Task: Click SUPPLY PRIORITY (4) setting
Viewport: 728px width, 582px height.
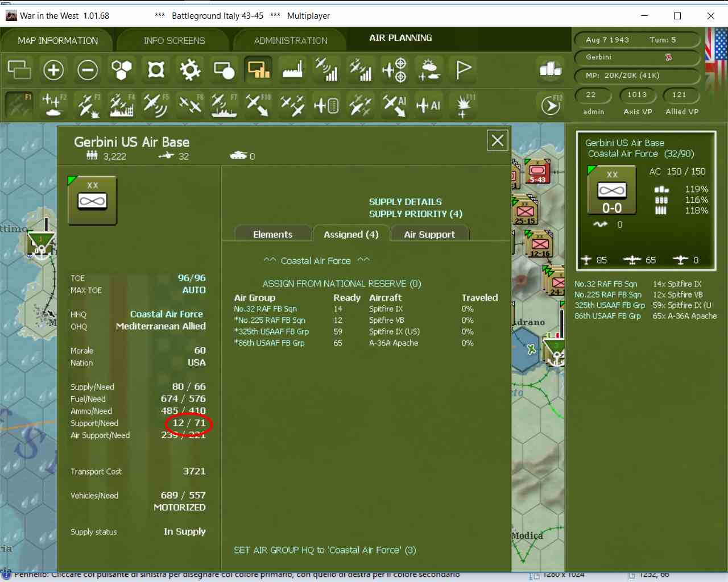Action: click(x=416, y=214)
